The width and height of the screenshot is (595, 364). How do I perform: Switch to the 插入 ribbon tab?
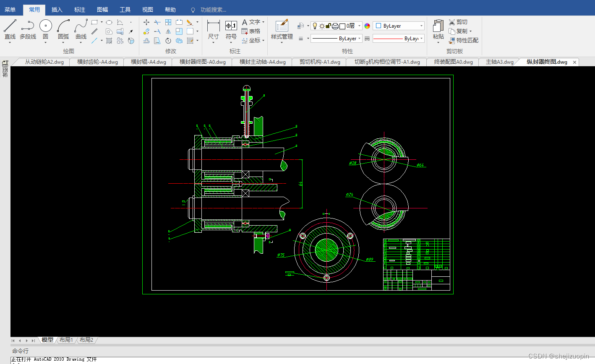coord(57,10)
